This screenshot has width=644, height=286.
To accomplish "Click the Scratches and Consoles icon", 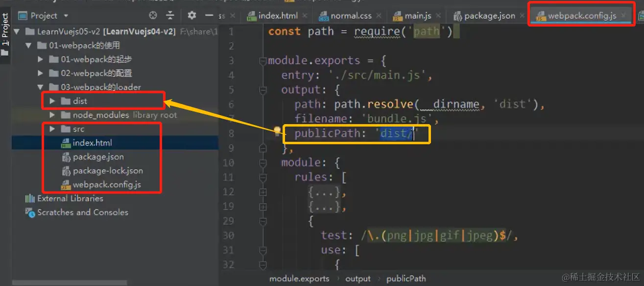I will (x=30, y=212).
